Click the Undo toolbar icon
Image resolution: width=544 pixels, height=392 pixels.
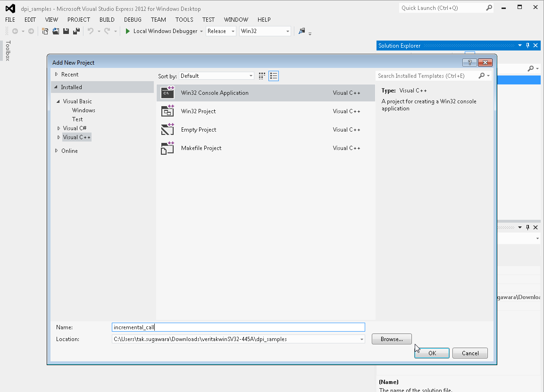point(91,31)
